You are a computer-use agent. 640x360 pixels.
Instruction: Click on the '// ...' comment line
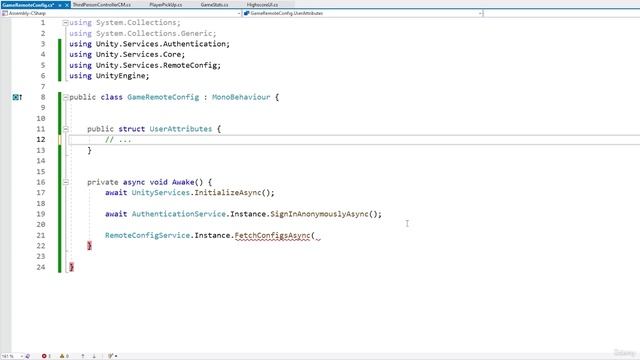click(x=118, y=140)
